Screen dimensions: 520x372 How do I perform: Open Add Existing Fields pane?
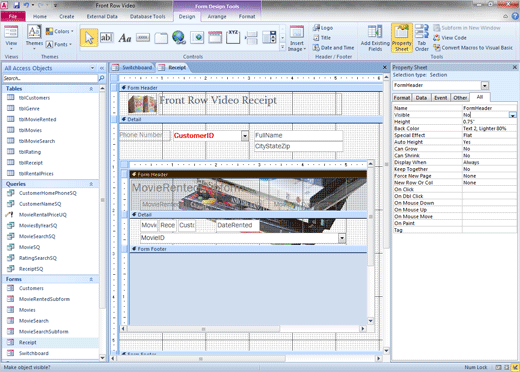coord(375,38)
